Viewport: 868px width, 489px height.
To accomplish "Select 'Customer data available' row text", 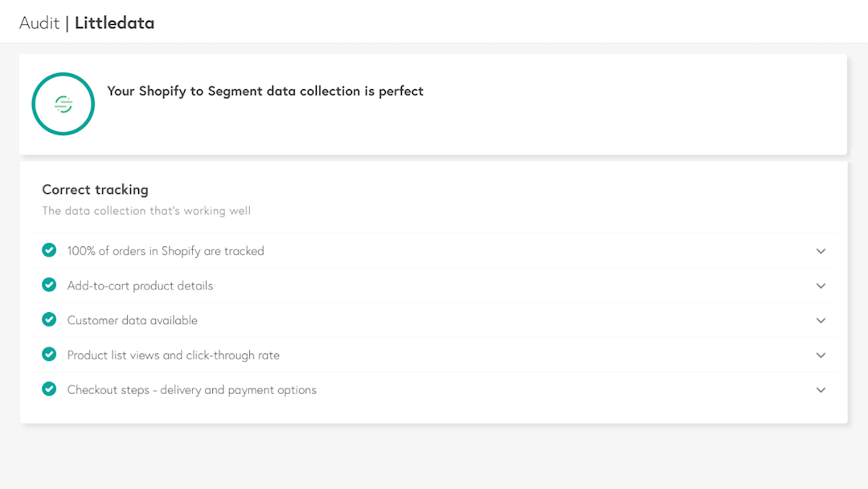I will coord(132,320).
